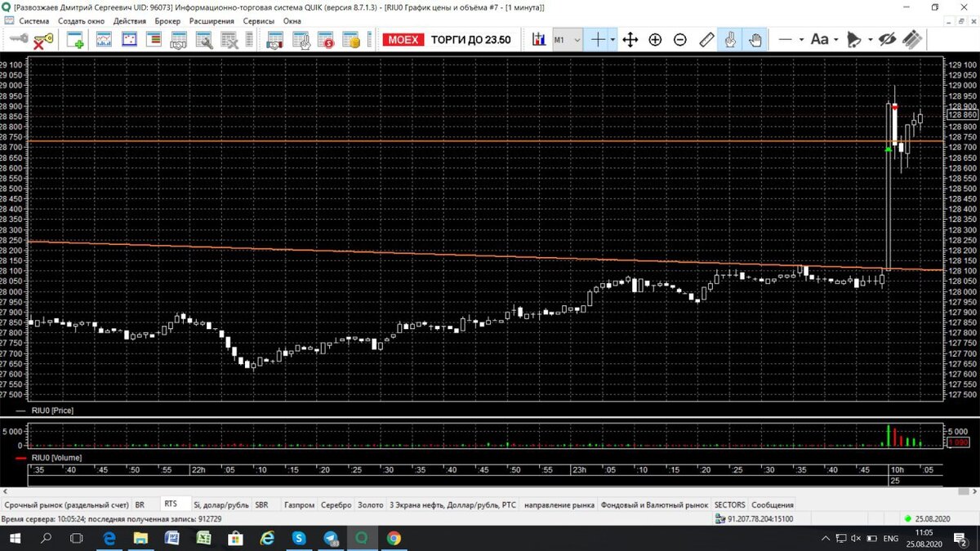Click the disconnect key with red cross
The width and height of the screenshot is (980, 551).
tap(42, 39)
